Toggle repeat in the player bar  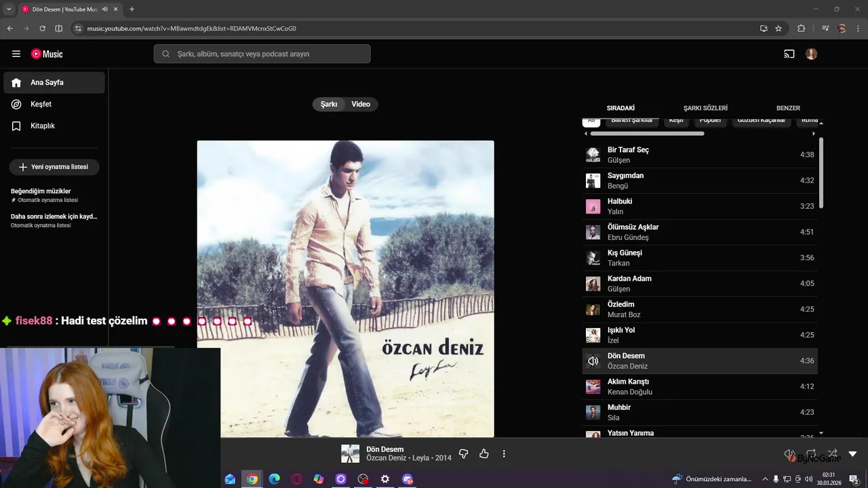811,453
